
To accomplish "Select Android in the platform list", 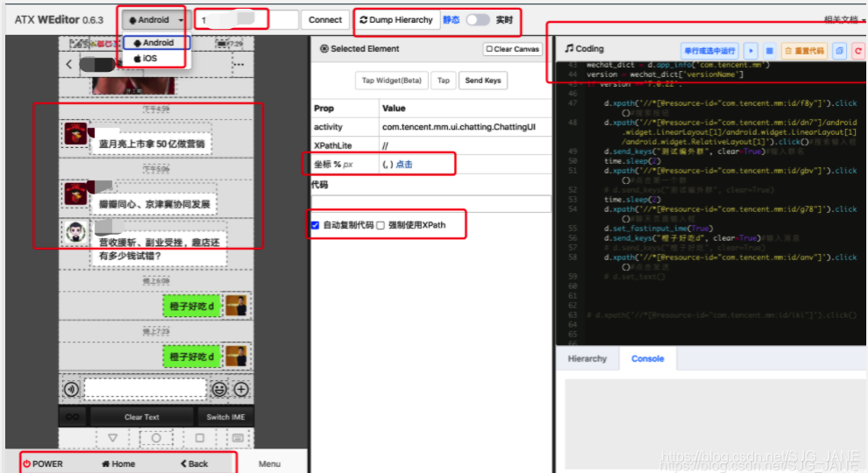I will (x=157, y=43).
